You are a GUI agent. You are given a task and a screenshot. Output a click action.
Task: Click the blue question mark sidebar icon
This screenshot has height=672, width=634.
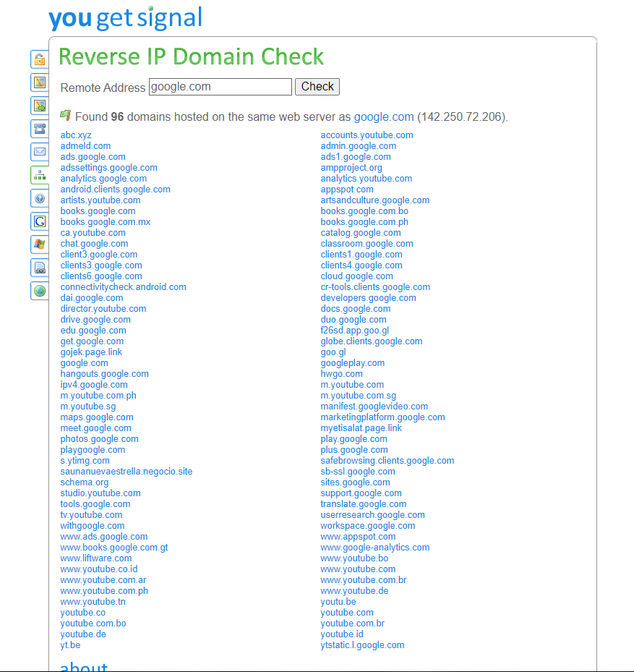40,198
